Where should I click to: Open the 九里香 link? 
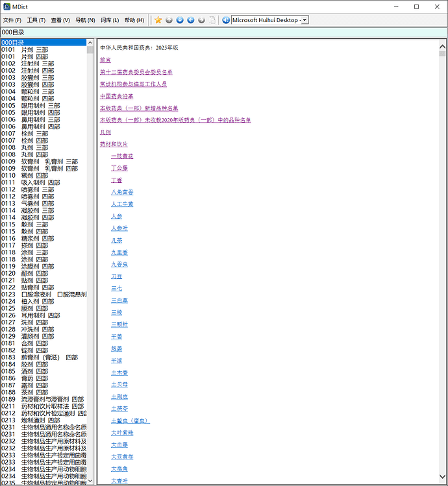[119, 252]
